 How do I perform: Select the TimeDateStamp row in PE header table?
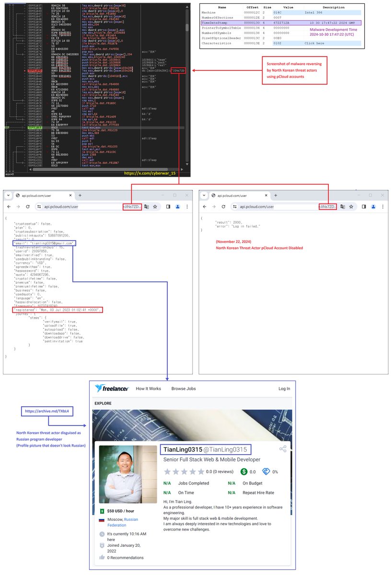coord(281,23)
